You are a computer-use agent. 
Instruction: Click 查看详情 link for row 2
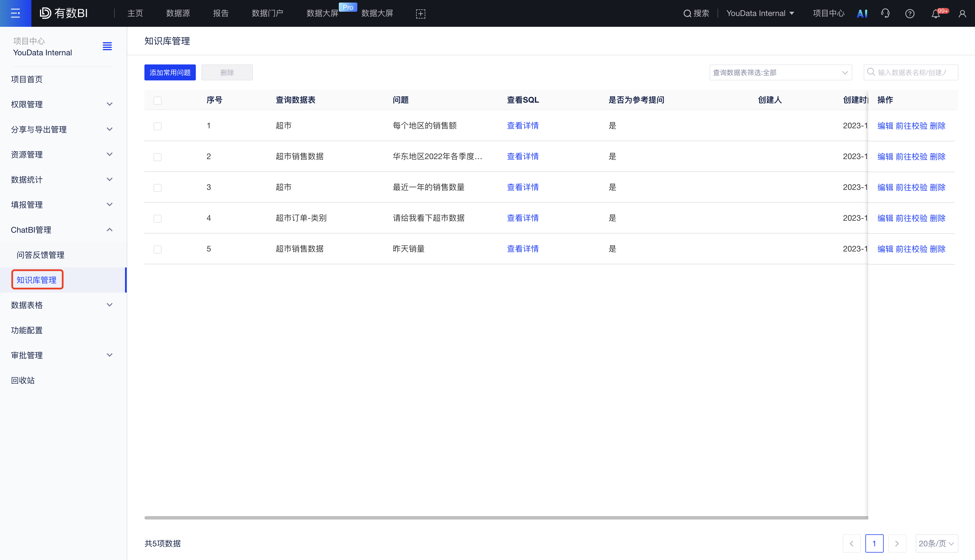point(522,157)
